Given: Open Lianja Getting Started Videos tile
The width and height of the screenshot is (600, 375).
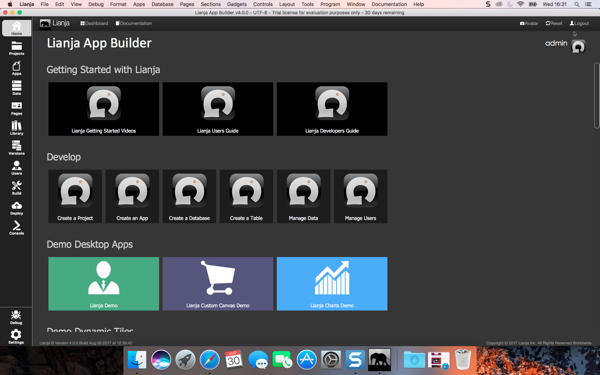Looking at the screenshot, I should click(103, 109).
